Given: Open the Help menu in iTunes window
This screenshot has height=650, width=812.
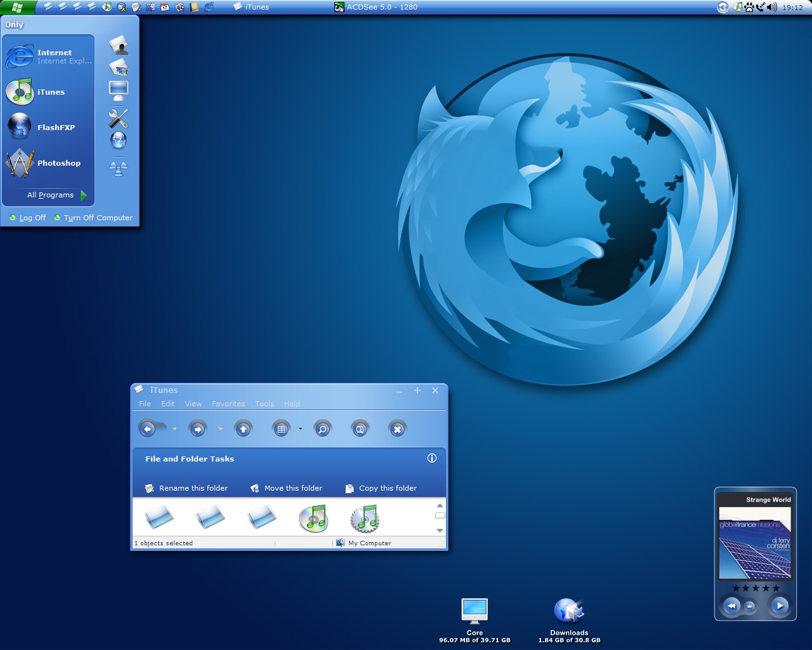Looking at the screenshot, I should tap(292, 404).
